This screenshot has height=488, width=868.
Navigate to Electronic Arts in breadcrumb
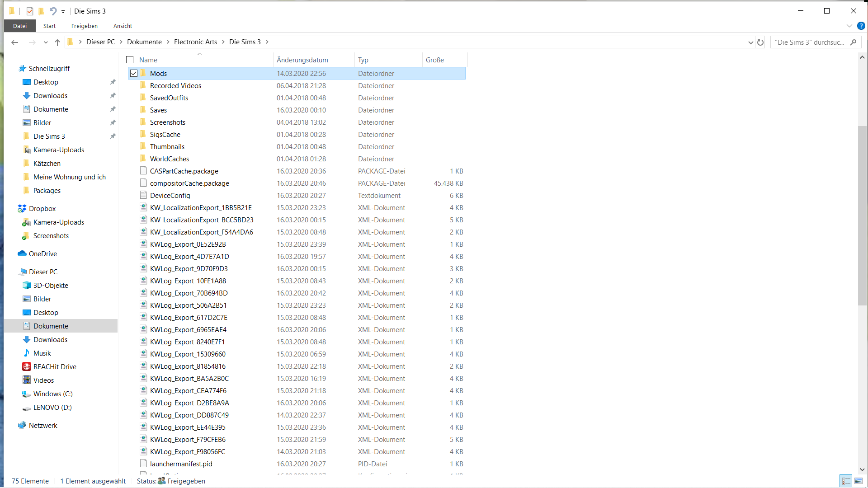tap(195, 42)
